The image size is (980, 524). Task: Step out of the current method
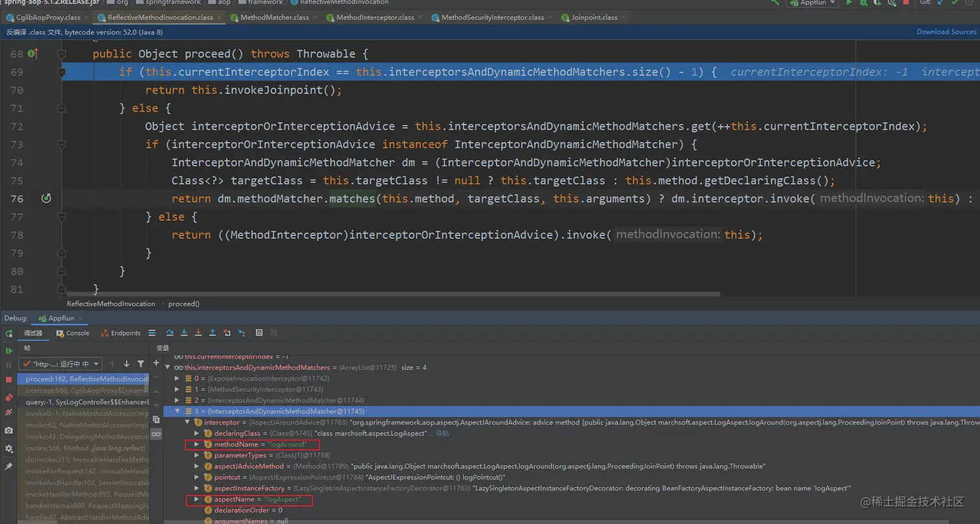pyautogui.click(x=213, y=333)
